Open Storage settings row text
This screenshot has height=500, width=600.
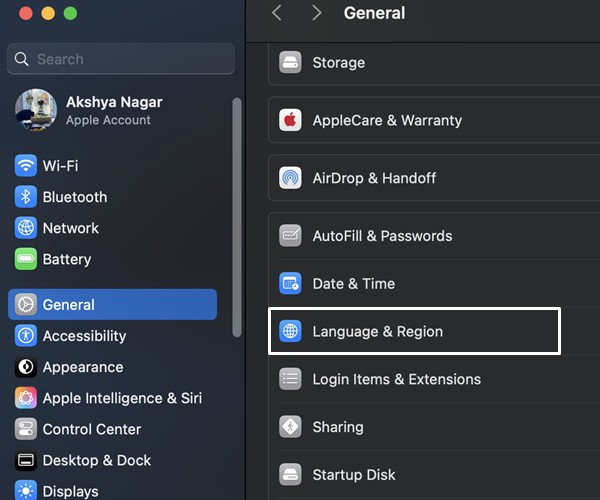(x=339, y=63)
